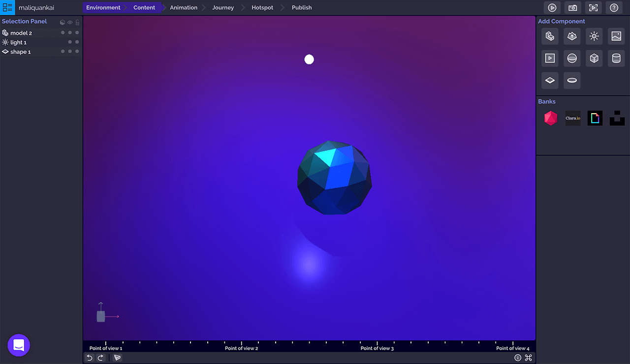Image resolution: width=630 pixels, height=364 pixels.
Task: Add a 3D model component
Action: (x=550, y=36)
